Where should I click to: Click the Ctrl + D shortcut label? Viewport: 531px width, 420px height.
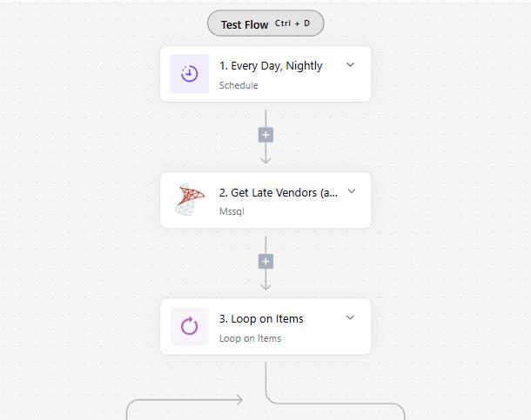pyautogui.click(x=292, y=23)
